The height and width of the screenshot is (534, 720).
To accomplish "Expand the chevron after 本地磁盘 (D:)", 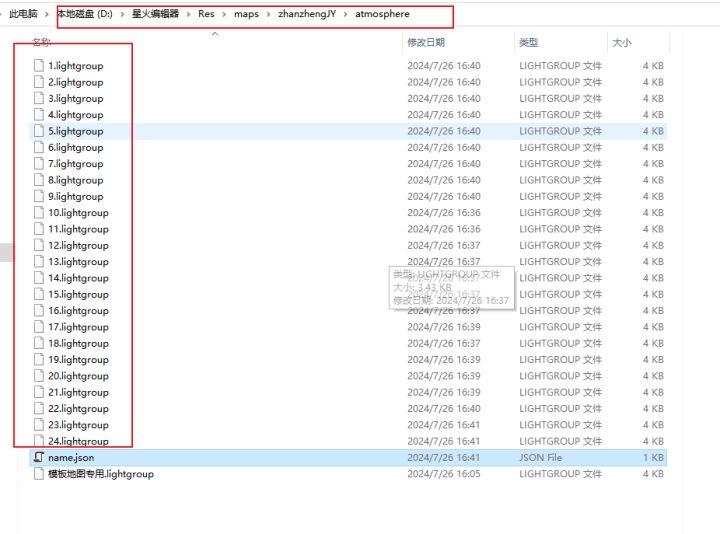I will click(122, 14).
